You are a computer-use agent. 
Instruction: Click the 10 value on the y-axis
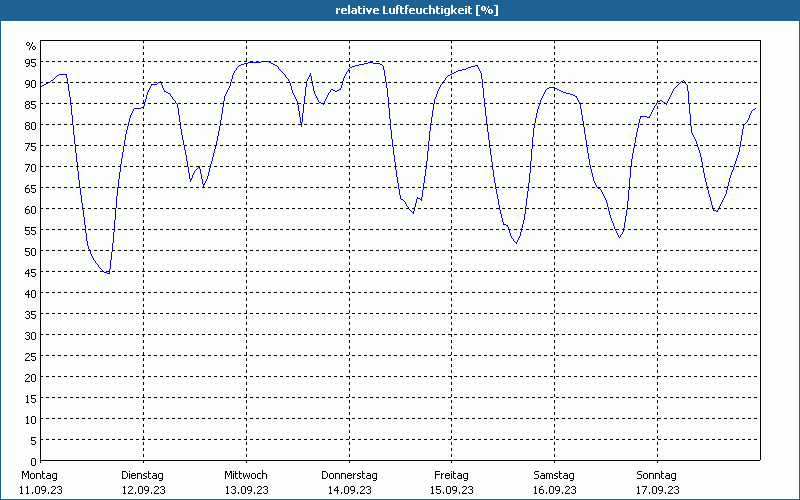click(31, 420)
